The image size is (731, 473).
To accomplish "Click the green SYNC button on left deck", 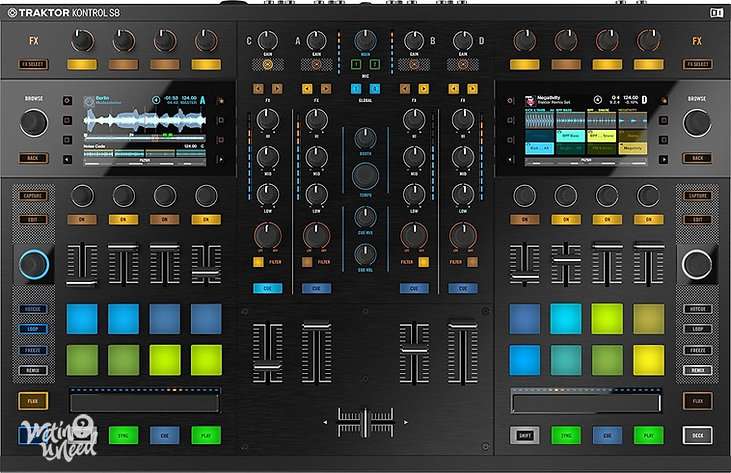I will pyautogui.click(x=123, y=436).
